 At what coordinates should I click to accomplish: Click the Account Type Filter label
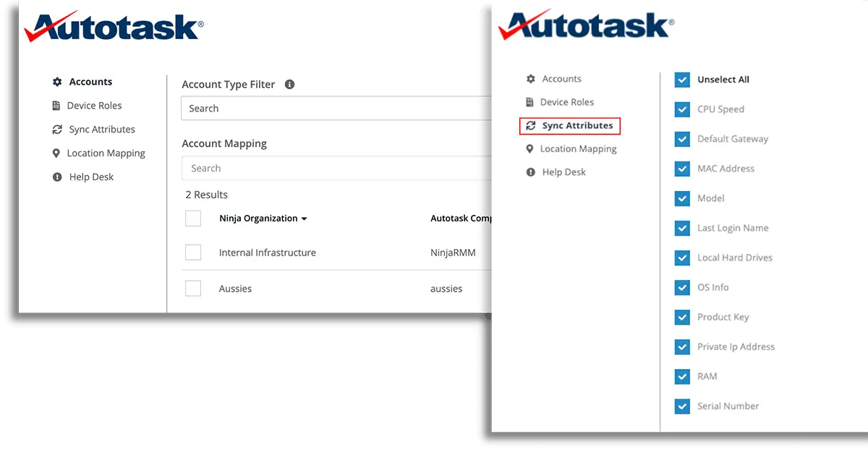229,84
